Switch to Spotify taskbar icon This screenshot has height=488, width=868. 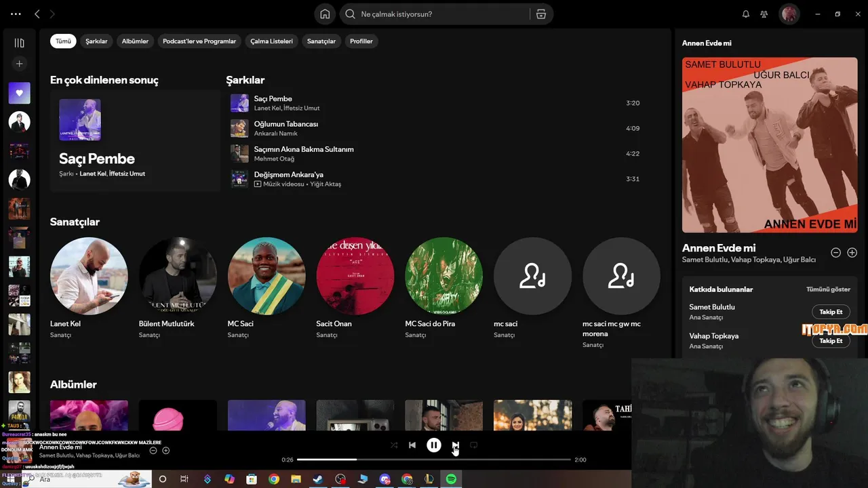coord(451,479)
